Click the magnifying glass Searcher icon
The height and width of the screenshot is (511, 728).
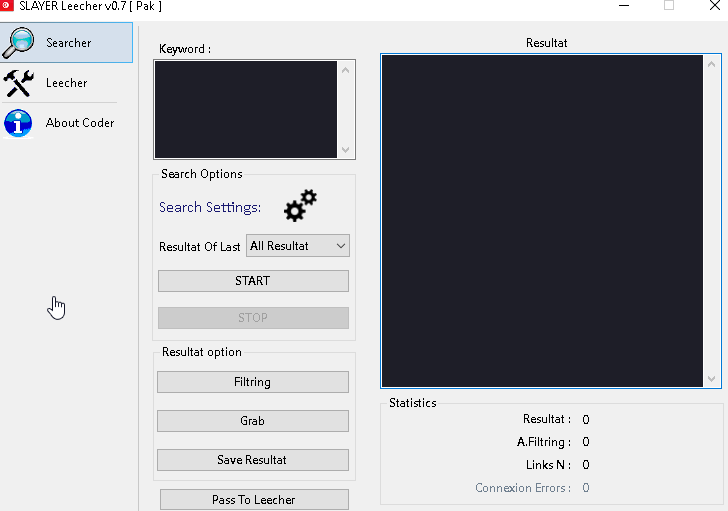pyautogui.click(x=18, y=43)
